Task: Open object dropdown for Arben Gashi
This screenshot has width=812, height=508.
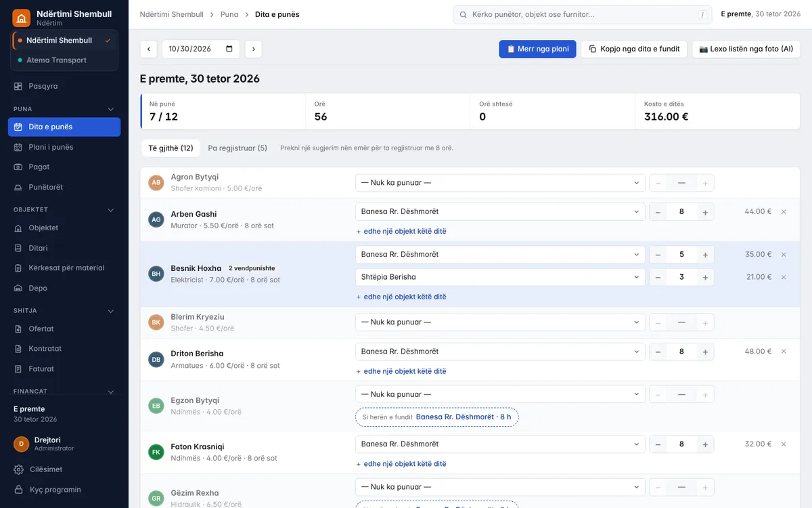Action: point(500,212)
